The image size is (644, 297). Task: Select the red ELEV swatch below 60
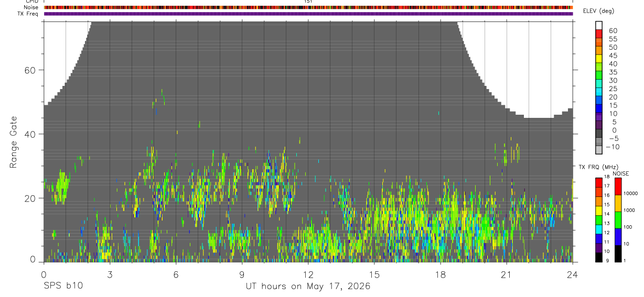(x=599, y=34)
